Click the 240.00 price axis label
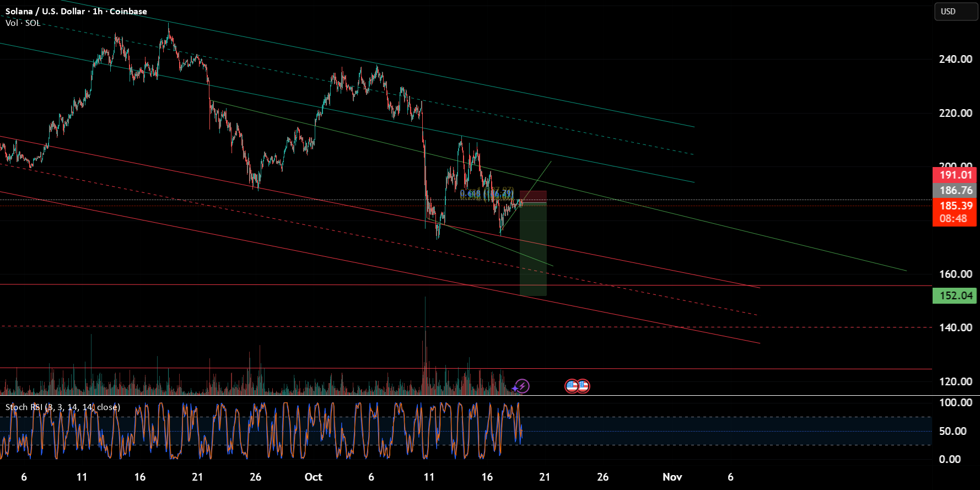Image resolution: width=980 pixels, height=490 pixels. pyautogui.click(x=955, y=59)
